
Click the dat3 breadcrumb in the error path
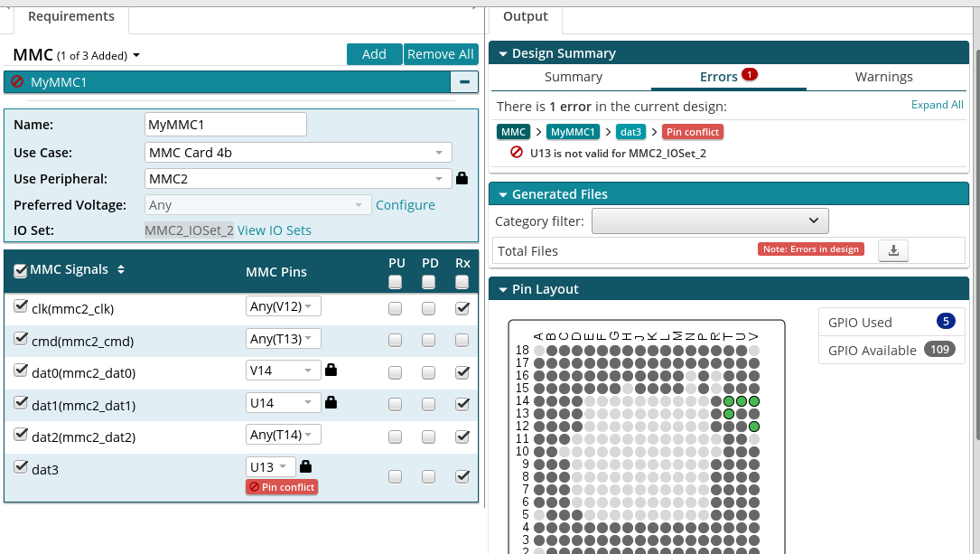point(630,132)
